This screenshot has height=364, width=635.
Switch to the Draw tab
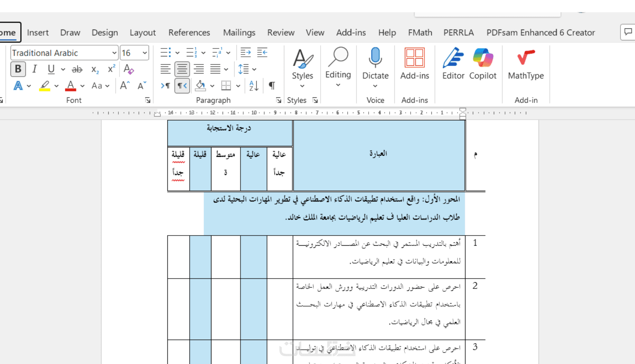click(x=70, y=32)
